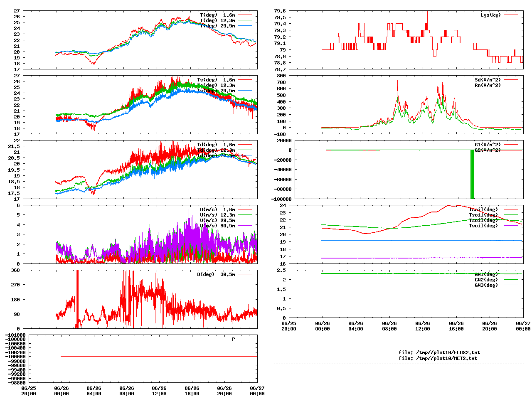Click 06/25 20:00 label under GW plot
Viewport: 532px width, 399px height.
click(x=289, y=326)
